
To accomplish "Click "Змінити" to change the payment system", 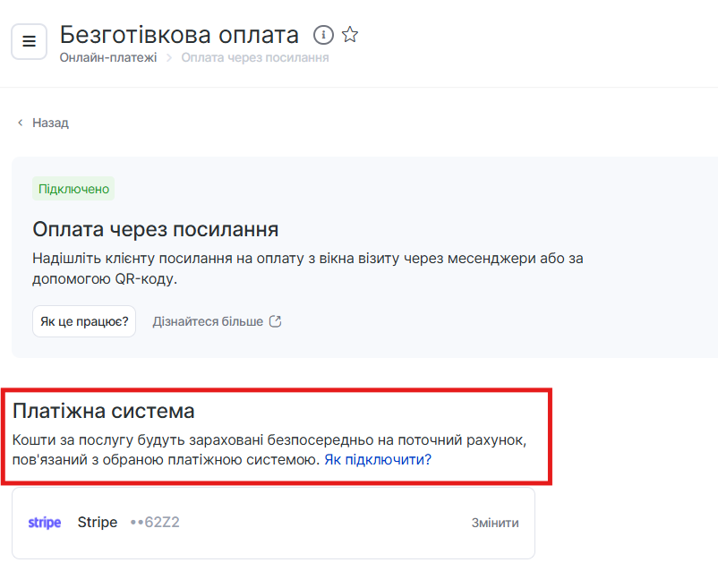I will tap(495, 523).
